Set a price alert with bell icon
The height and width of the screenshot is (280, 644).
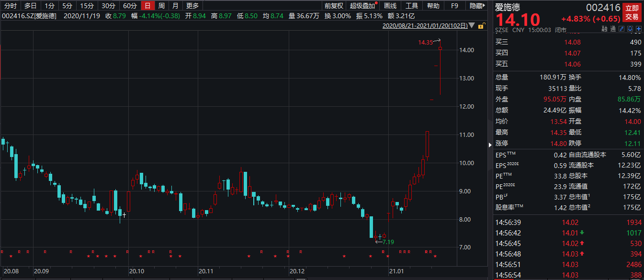click(x=630, y=30)
